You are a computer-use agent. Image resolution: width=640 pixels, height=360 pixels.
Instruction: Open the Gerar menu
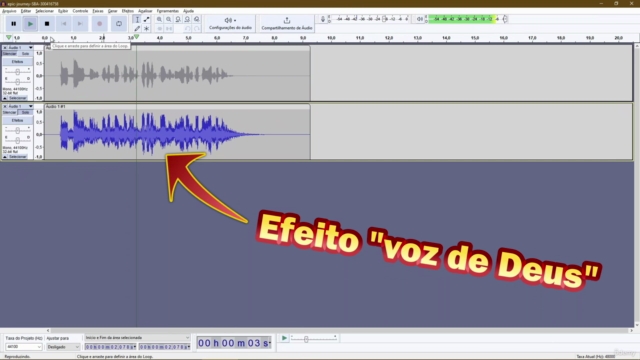click(x=112, y=11)
